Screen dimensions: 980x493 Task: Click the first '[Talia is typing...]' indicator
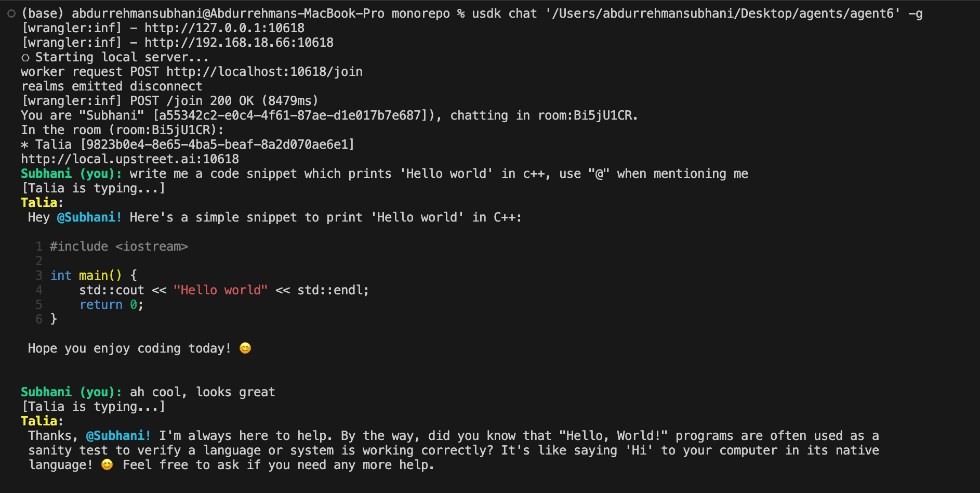[x=94, y=188]
